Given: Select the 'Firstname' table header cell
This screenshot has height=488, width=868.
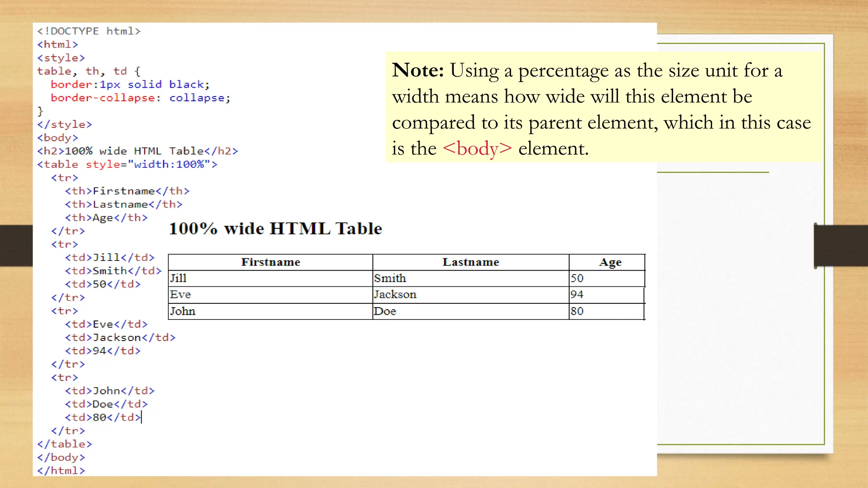Looking at the screenshot, I should click(270, 262).
